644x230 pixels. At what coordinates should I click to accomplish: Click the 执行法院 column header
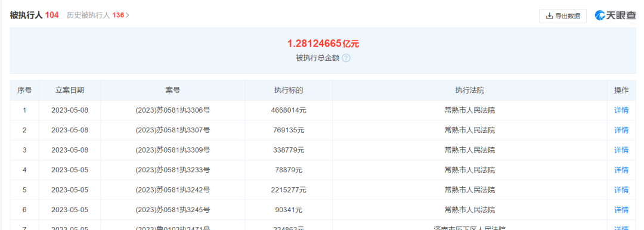coord(469,91)
